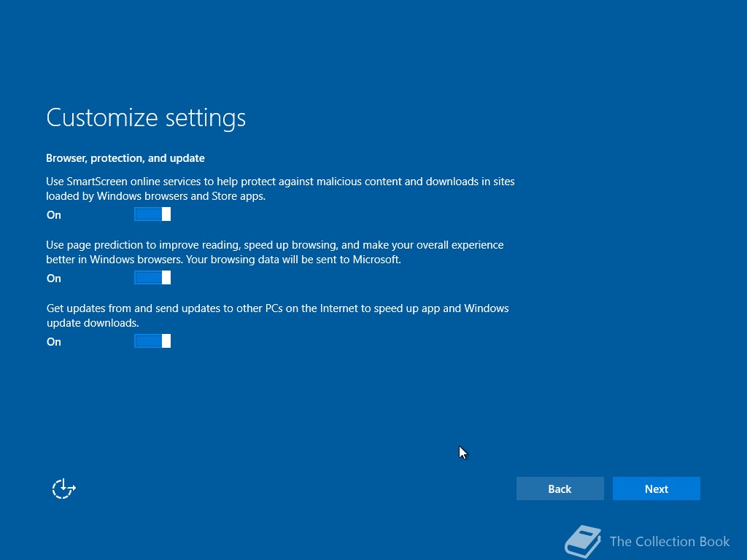747x560 pixels.
Task: Click the SmartScreen online services description text
Action: coord(280,189)
